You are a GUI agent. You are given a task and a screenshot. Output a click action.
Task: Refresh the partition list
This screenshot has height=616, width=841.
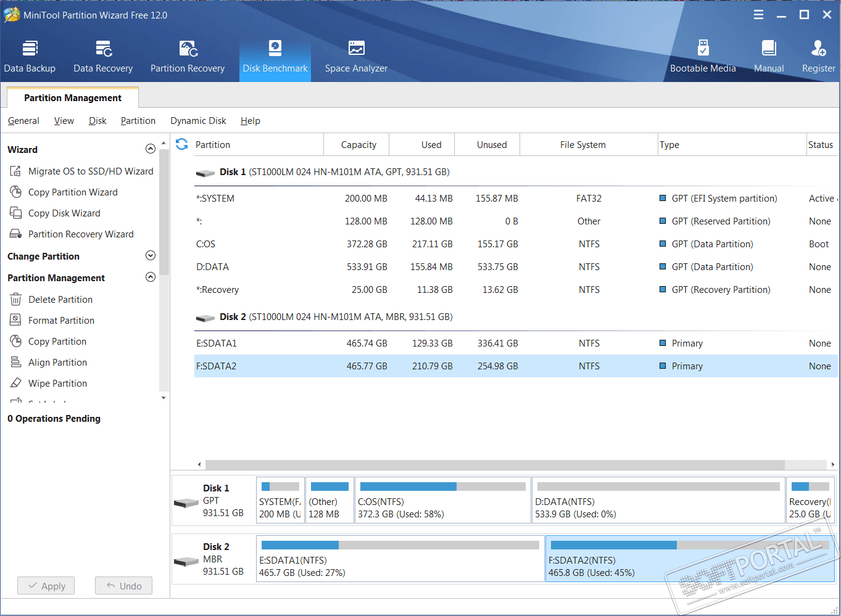tap(181, 144)
